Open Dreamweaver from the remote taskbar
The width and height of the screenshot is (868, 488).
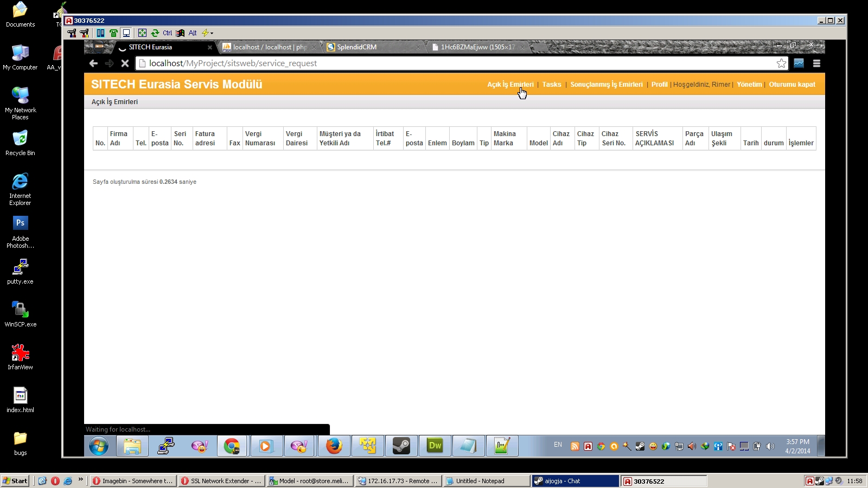(x=435, y=446)
